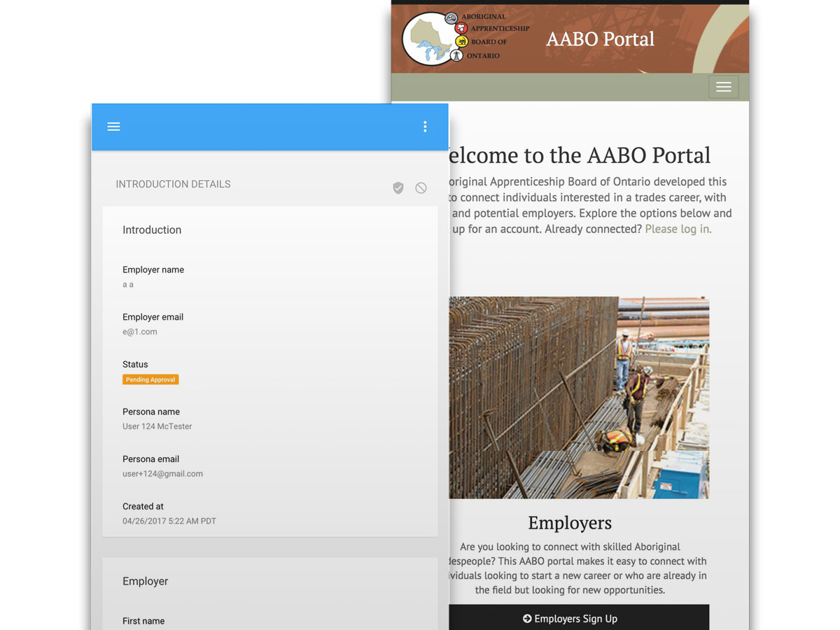The width and height of the screenshot is (840, 630).
Task: Click the "Pending Approval" status badge
Action: pos(150,379)
